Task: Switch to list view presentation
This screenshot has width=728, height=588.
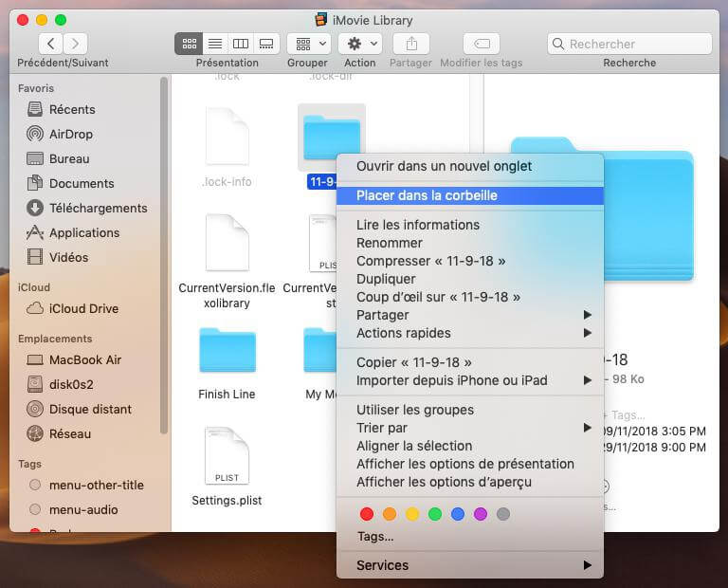Action: point(215,44)
